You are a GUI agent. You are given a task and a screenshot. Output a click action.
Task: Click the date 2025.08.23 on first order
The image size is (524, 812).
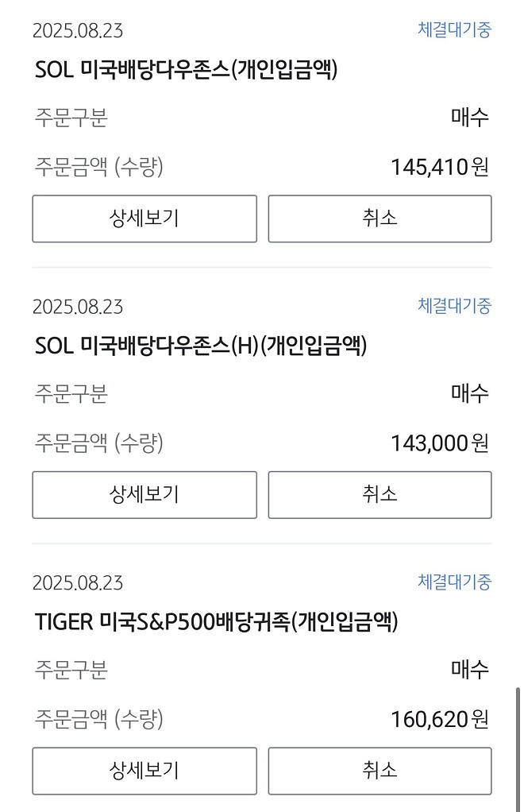[79, 32]
